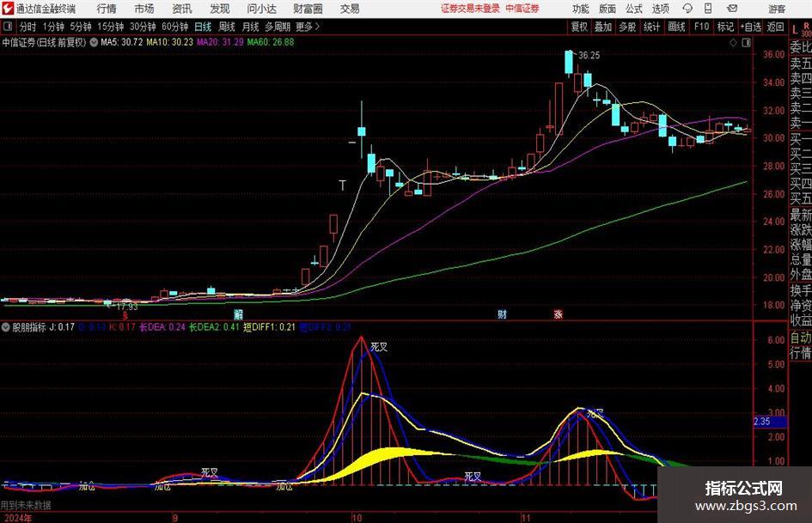Toggle the left sidebar panel icon
This screenshot has width=812, height=523.
pos(7,27)
